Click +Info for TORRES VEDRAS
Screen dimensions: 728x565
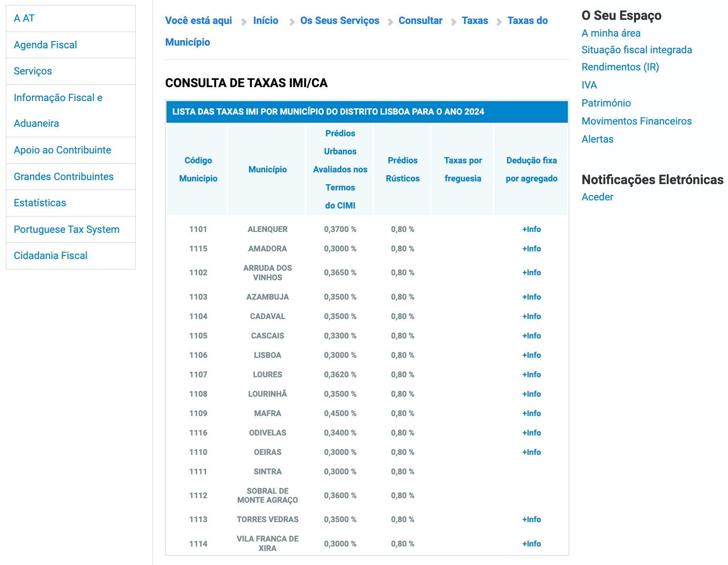[x=531, y=519]
